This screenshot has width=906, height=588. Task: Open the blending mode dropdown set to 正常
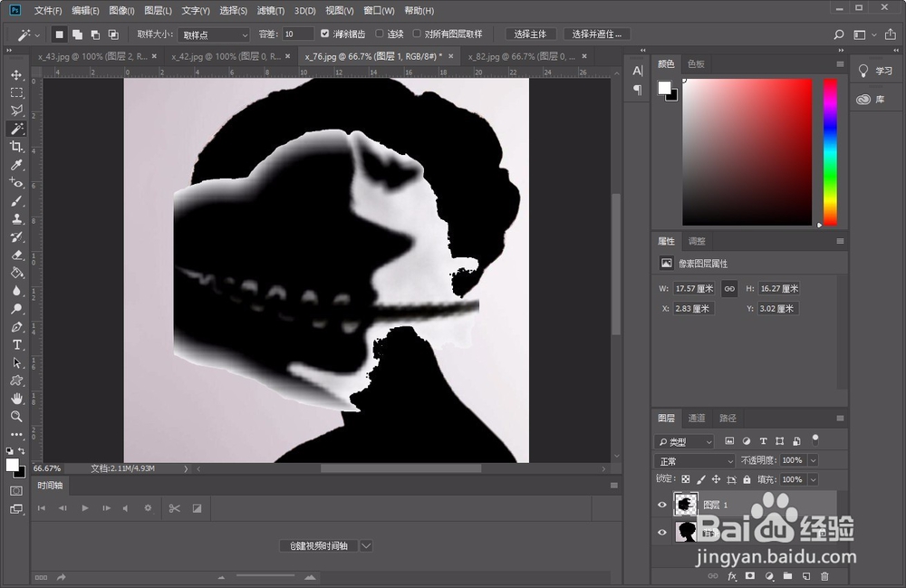pos(693,460)
